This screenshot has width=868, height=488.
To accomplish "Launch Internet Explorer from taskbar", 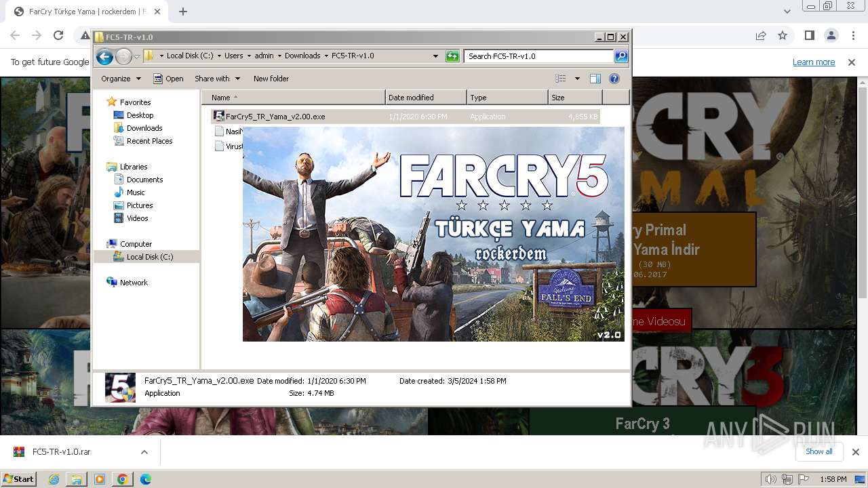I will [54, 479].
